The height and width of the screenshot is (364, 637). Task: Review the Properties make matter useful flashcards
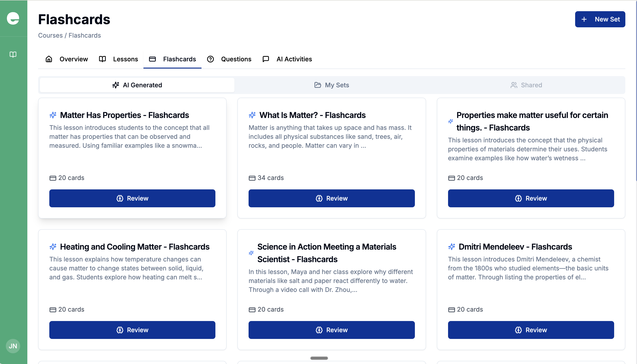click(531, 198)
